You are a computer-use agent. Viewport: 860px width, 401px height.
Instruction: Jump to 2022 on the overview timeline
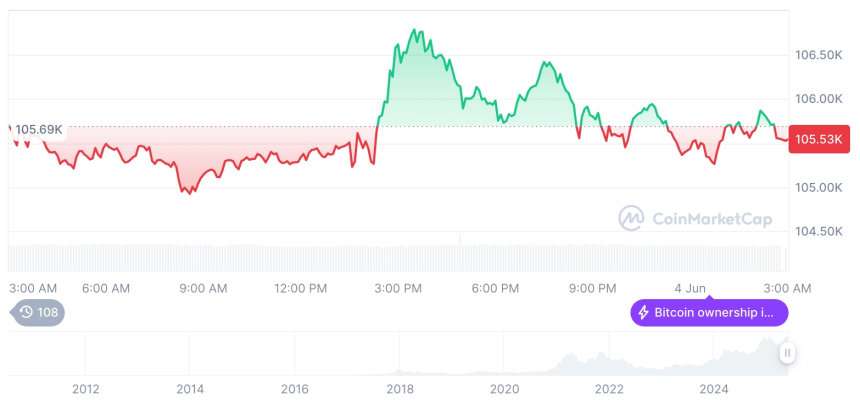[x=609, y=389]
